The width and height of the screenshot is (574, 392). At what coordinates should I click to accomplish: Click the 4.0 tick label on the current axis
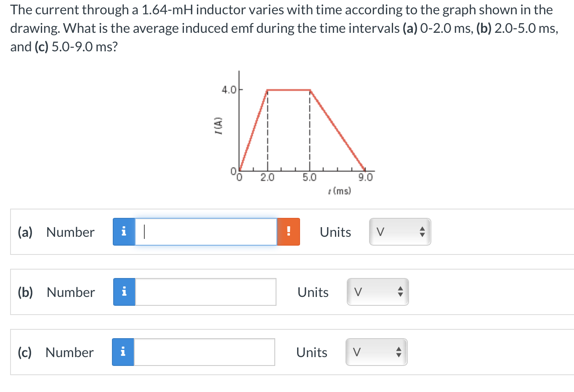click(229, 90)
